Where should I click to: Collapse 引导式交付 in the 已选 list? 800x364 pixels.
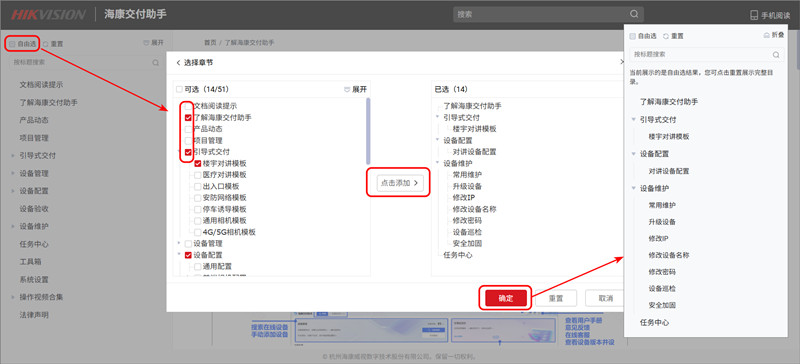click(x=437, y=117)
